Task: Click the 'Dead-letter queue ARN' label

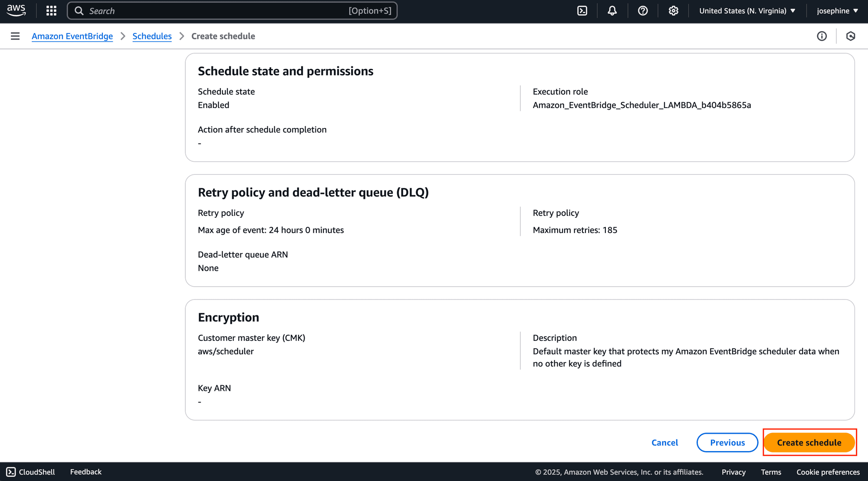Action: click(243, 254)
